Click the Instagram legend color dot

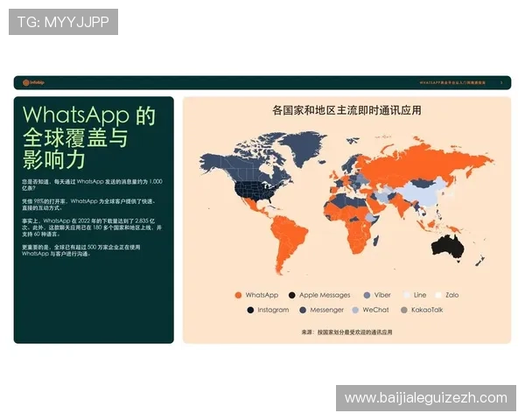click(250, 310)
